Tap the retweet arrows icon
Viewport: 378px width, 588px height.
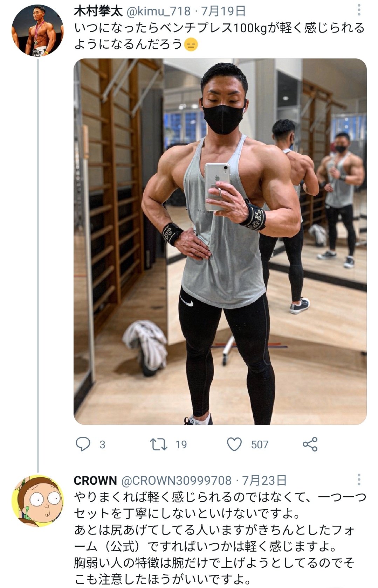(158, 444)
